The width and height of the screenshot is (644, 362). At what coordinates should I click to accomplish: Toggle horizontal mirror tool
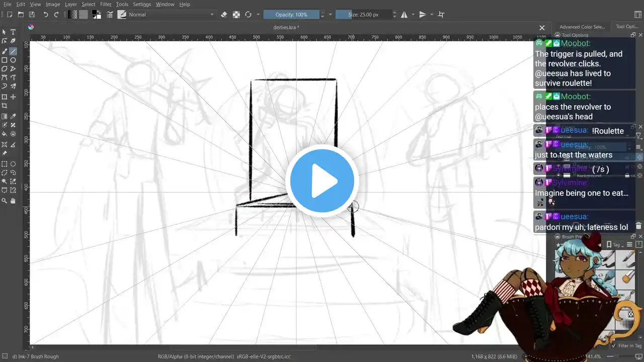pos(404,15)
